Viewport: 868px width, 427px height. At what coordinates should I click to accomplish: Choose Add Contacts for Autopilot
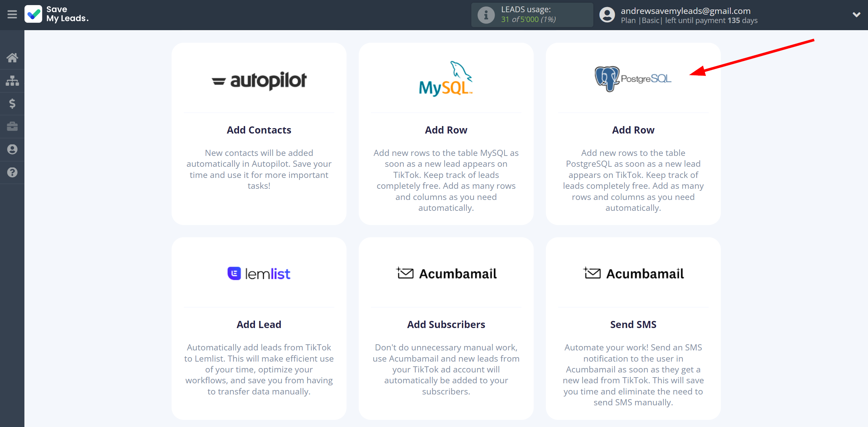click(259, 130)
